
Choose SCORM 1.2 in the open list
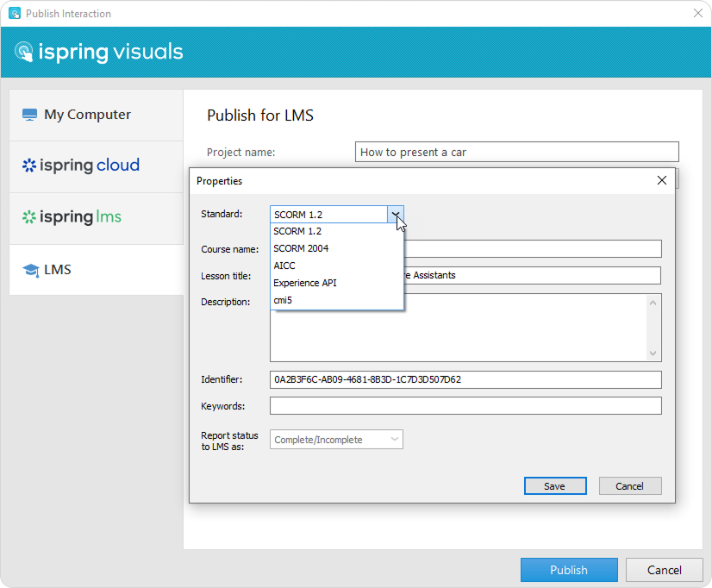(x=297, y=231)
